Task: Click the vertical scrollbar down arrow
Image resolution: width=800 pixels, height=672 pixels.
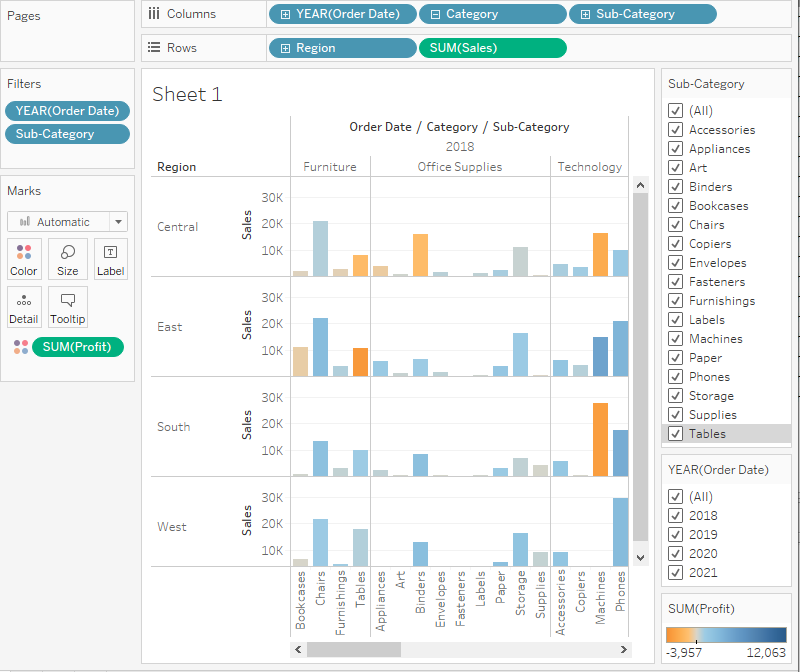Action: (x=640, y=557)
